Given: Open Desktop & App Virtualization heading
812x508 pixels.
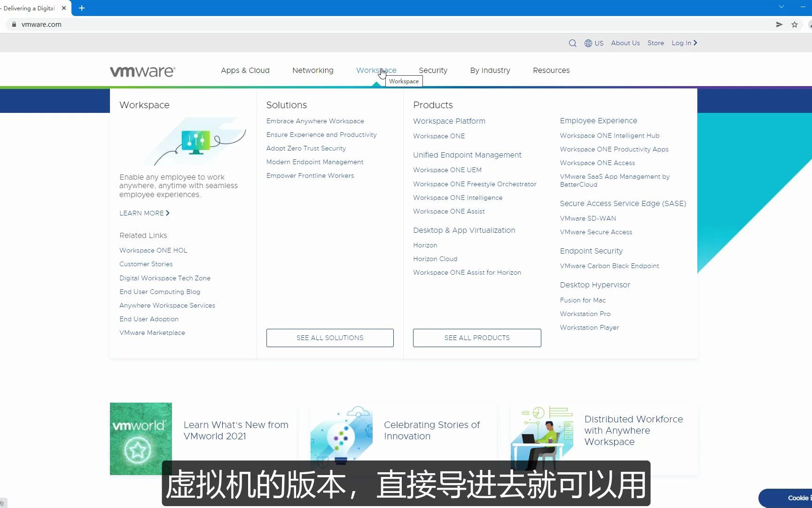Looking at the screenshot, I should (x=464, y=230).
